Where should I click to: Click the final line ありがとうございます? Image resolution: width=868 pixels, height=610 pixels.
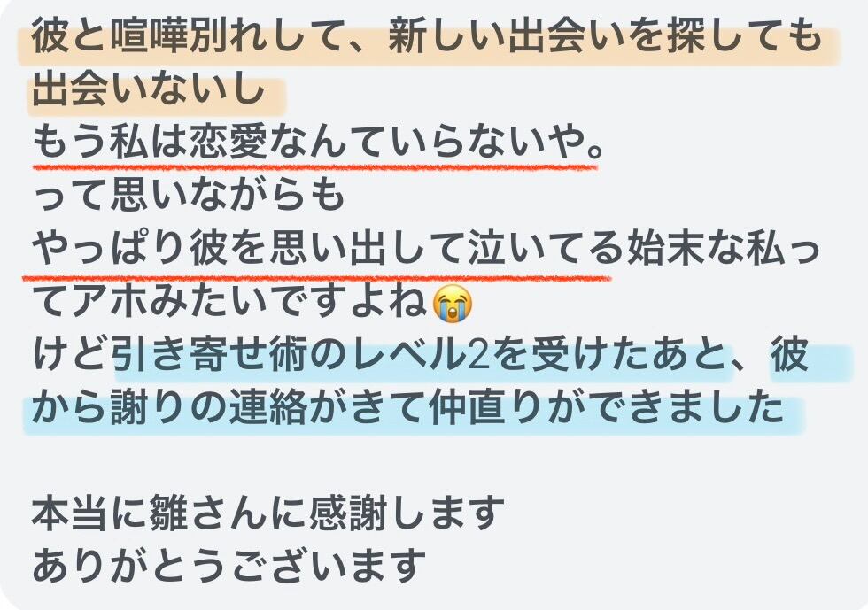tap(229, 567)
